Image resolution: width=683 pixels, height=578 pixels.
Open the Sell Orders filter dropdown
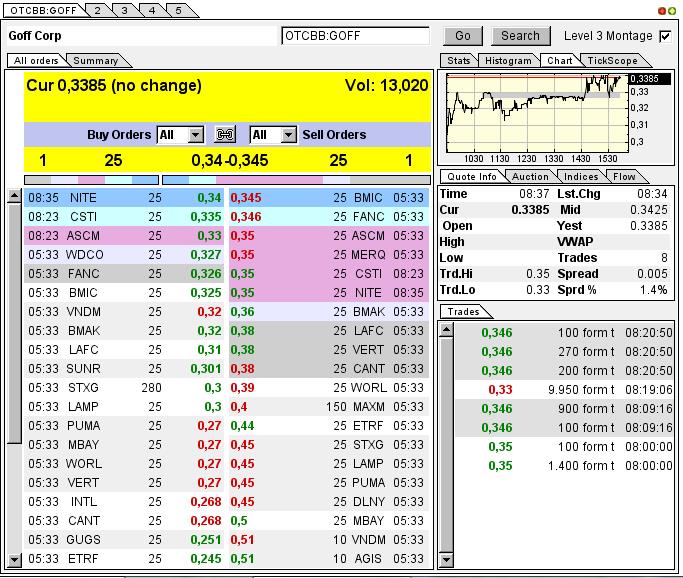[x=288, y=134]
